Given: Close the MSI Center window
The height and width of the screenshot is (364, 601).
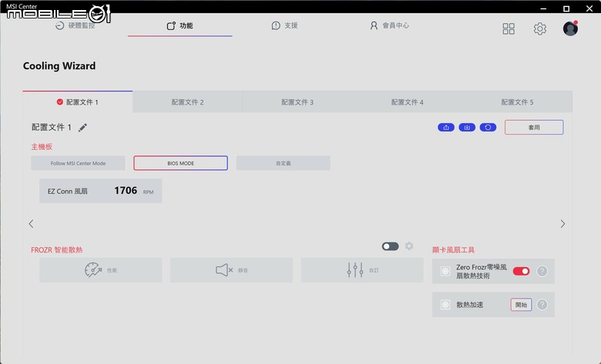Looking at the screenshot, I should pos(589,8).
